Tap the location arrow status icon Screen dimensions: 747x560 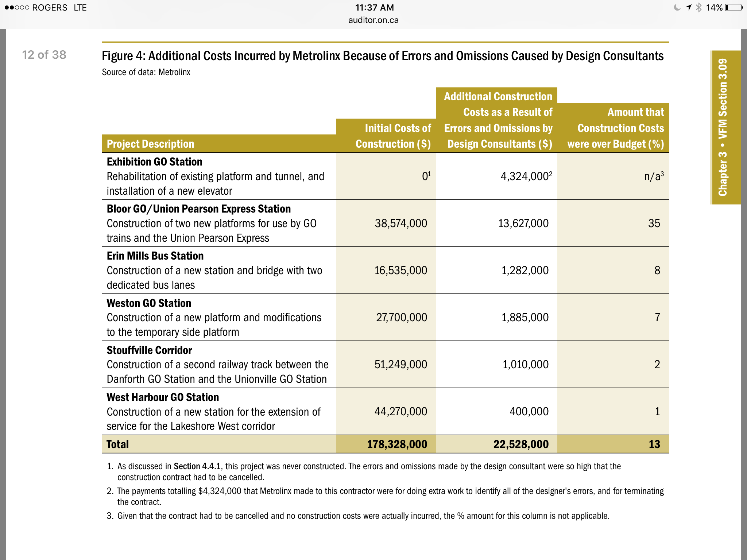pos(688,8)
